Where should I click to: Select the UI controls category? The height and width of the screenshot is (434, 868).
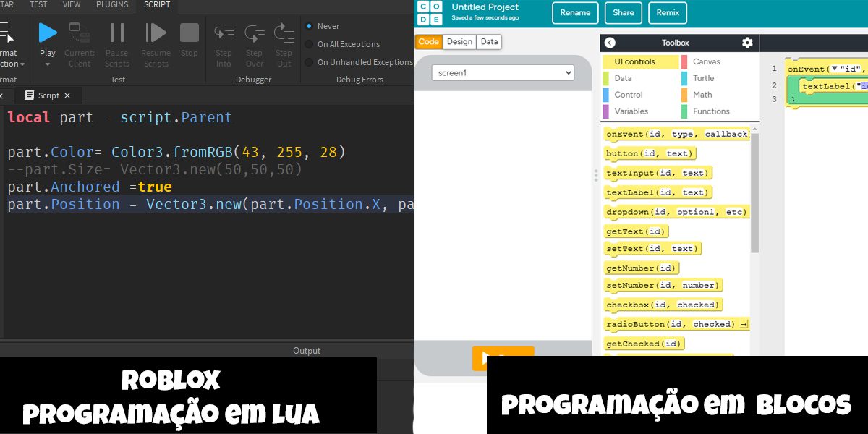[x=641, y=61]
